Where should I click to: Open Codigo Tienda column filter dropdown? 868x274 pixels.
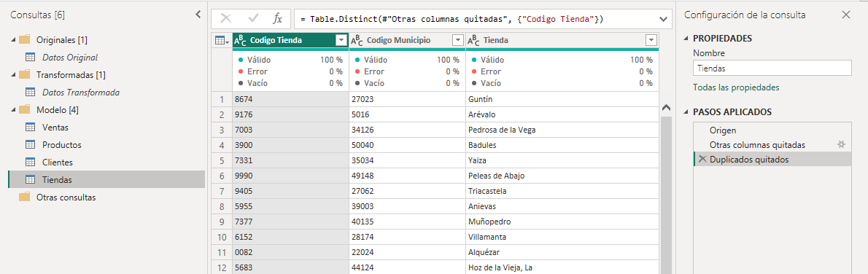pyautogui.click(x=341, y=40)
